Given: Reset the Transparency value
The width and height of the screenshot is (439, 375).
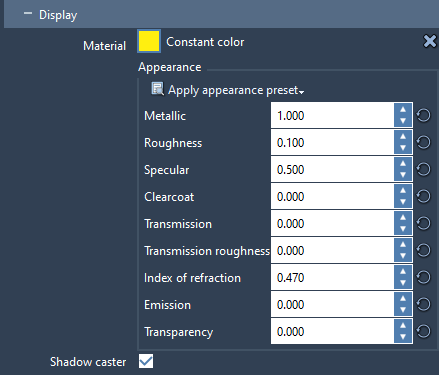Looking at the screenshot, I should (424, 332).
